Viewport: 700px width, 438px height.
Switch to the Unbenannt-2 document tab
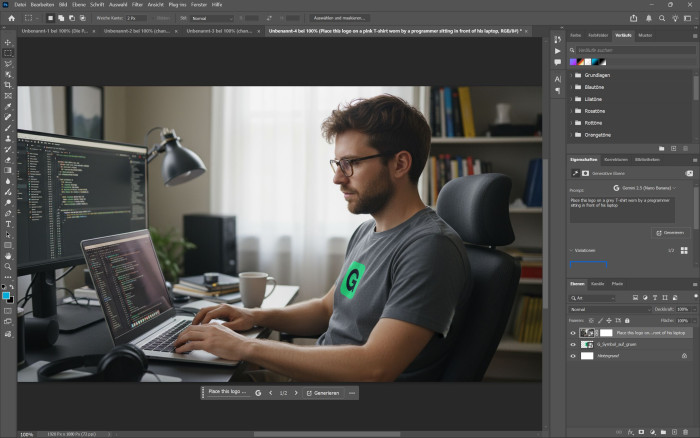136,31
